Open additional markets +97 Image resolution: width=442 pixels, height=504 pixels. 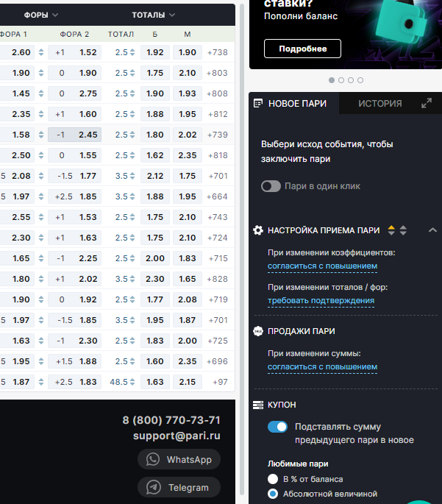tap(220, 382)
